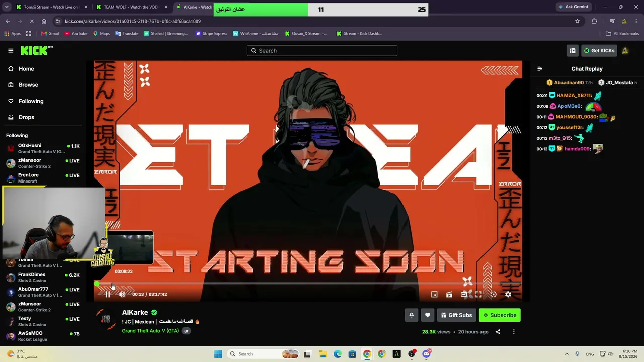This screenshot has width=644, height=362.
Task: Seek on the video progress bar
Action: (x=308, y=284)
